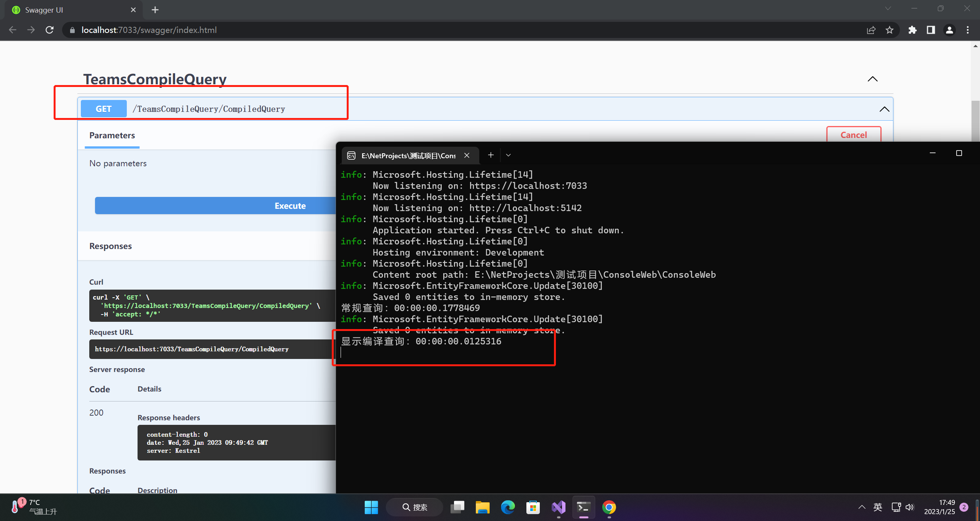Click the Cancel button
This screenshot has width=980, height=521.
(x=853, y=135)
